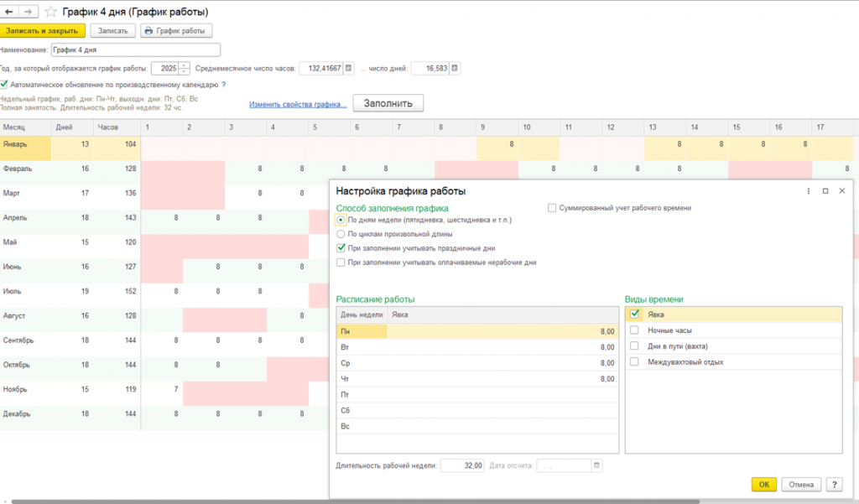Go forward using the right arrow icon

(x=29, y=12)
